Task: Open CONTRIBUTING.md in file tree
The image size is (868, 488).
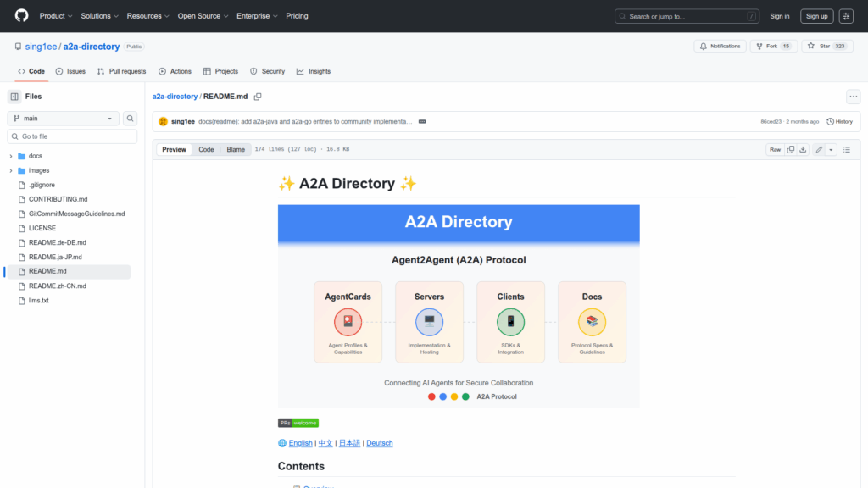Action: tap(58, 199)
